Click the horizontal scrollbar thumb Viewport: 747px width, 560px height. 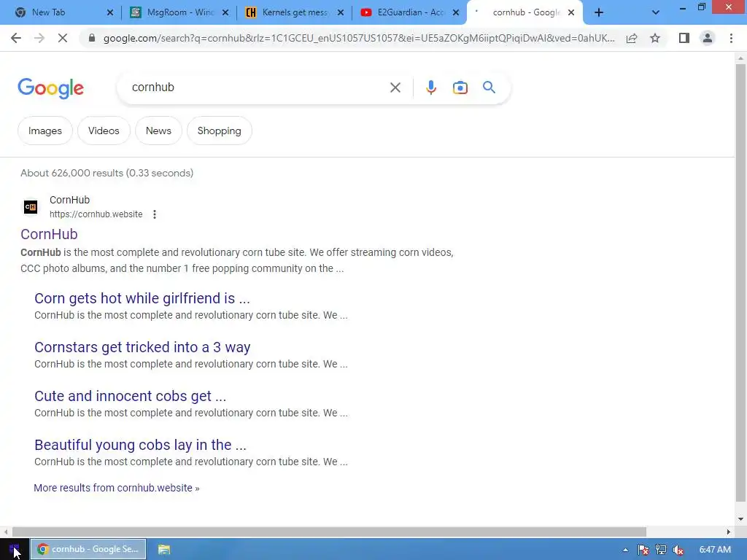pos(329,532)
